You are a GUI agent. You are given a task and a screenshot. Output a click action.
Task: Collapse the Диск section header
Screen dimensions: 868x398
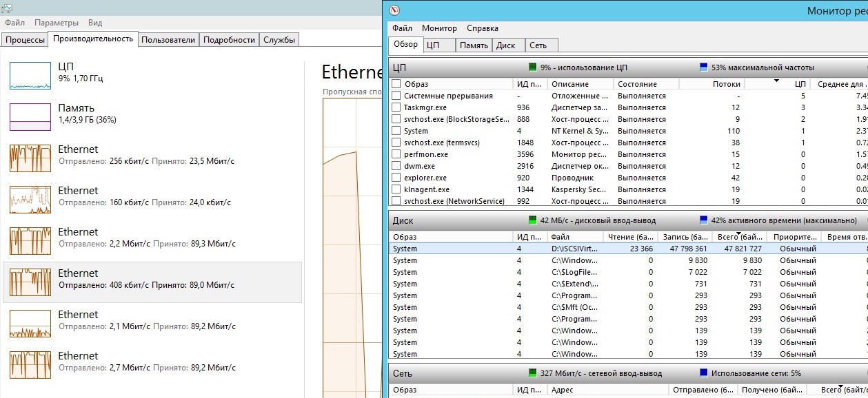[x=628, y=220]
